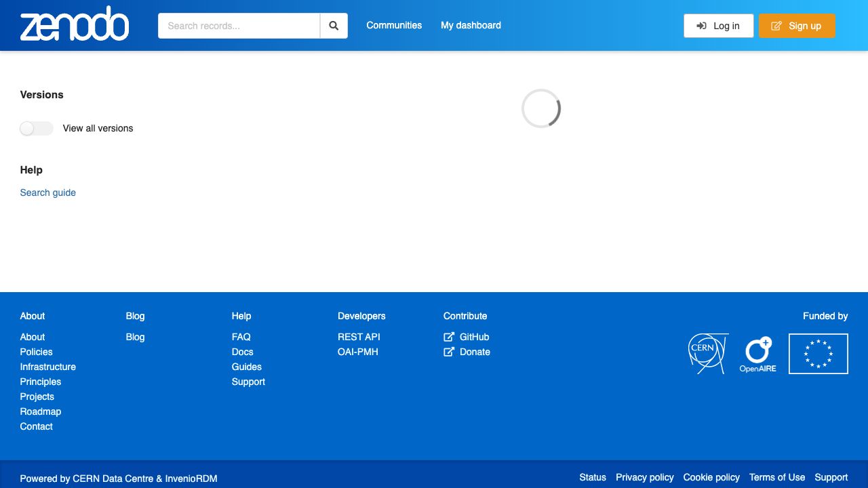Open the Communities menu item
The width and height of the screenshot is (868, 488).
(394, 25)
